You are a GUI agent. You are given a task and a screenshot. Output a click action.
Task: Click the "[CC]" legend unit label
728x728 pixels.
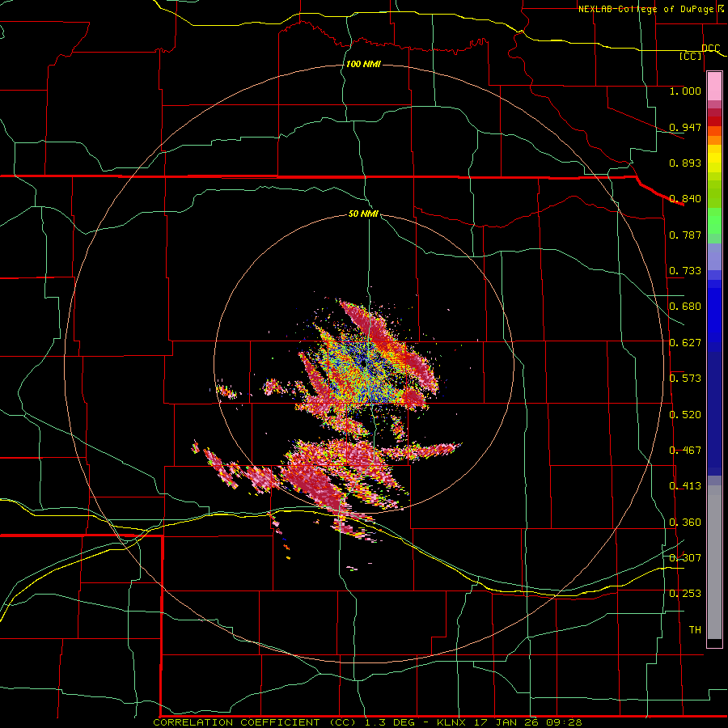click(690, 57)
